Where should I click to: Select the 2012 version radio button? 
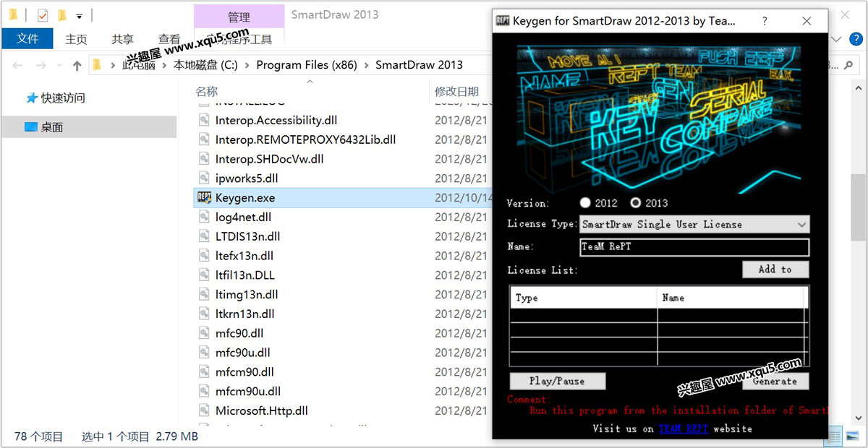coord(585,203)
